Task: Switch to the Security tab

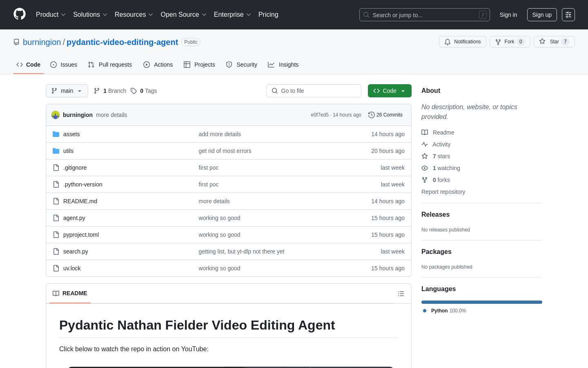Action: [242, 65]
